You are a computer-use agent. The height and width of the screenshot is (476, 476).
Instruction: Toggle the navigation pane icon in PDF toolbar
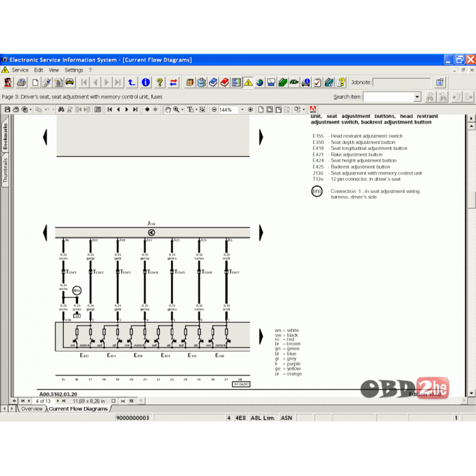click(98, 110)
